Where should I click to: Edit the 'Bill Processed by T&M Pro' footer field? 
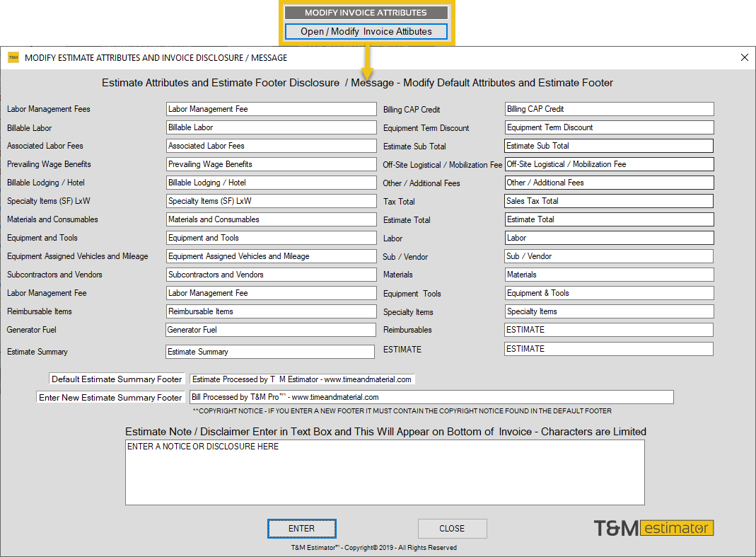(x=431, y=397)
